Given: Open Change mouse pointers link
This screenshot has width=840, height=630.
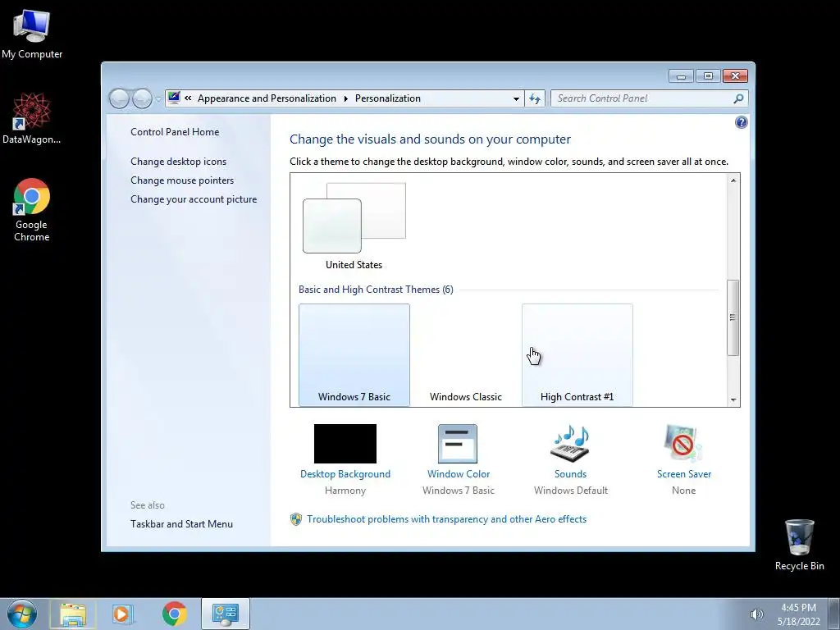Looking at the screenshot, I should point(182,180).
